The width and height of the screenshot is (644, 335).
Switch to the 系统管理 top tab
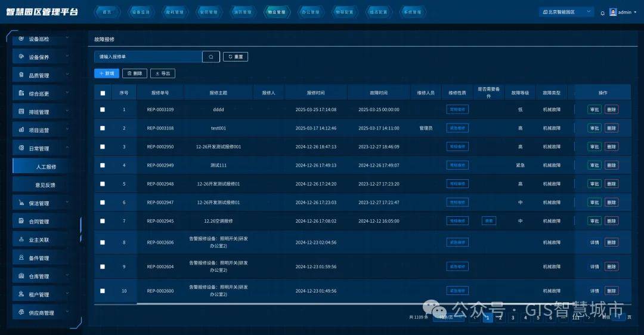pyautogui.click(x=413, y=12)
